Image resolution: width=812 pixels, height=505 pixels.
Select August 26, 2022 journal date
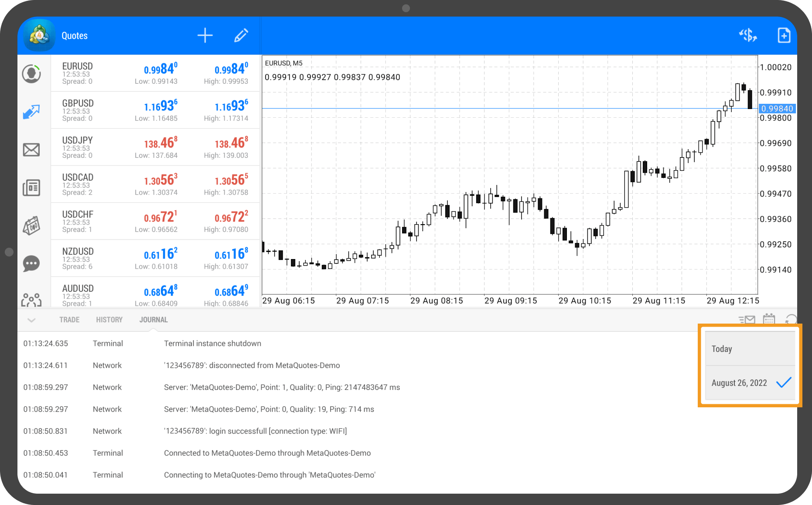(x=750, y=383)
